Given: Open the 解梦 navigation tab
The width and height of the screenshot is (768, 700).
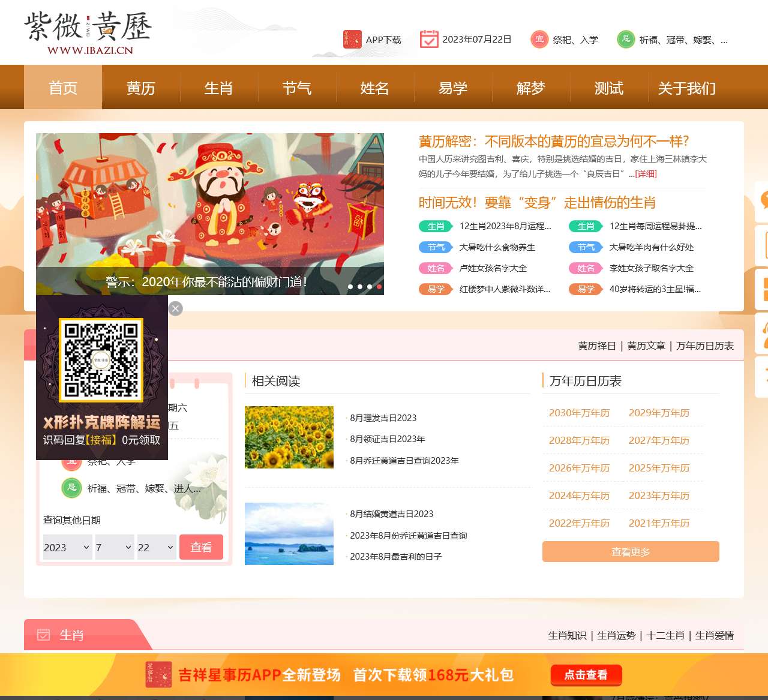Looking at the screenshot, I should (x=531, y=88).
